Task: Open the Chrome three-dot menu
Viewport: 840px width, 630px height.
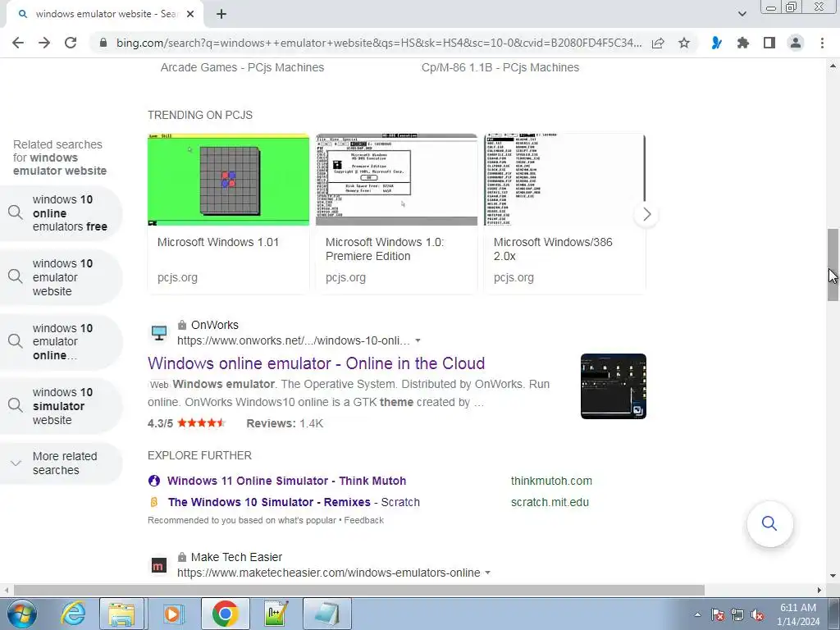Action: tap(822, 43)
